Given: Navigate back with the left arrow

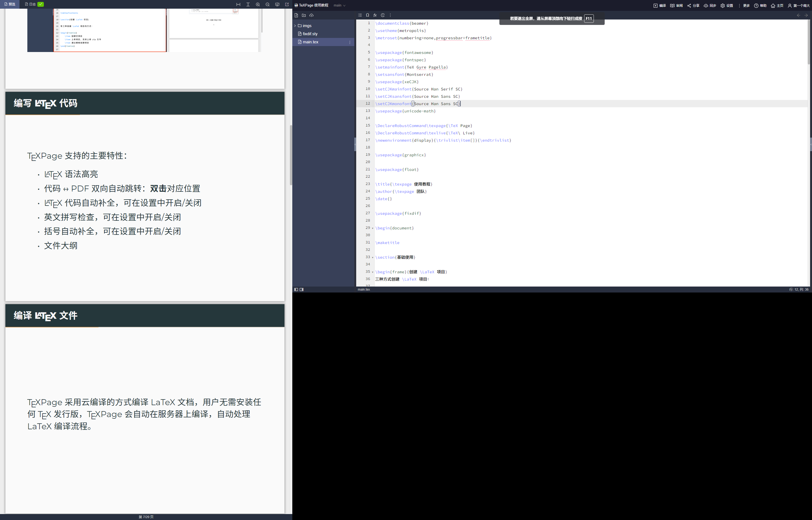Looking at the screenshot, I should point(798,15).
